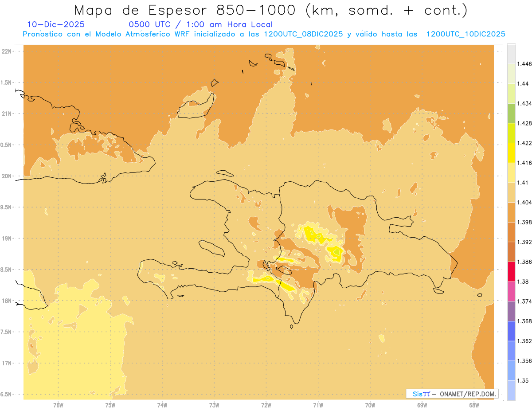Click the red 1.38 legend swatch

511,271
